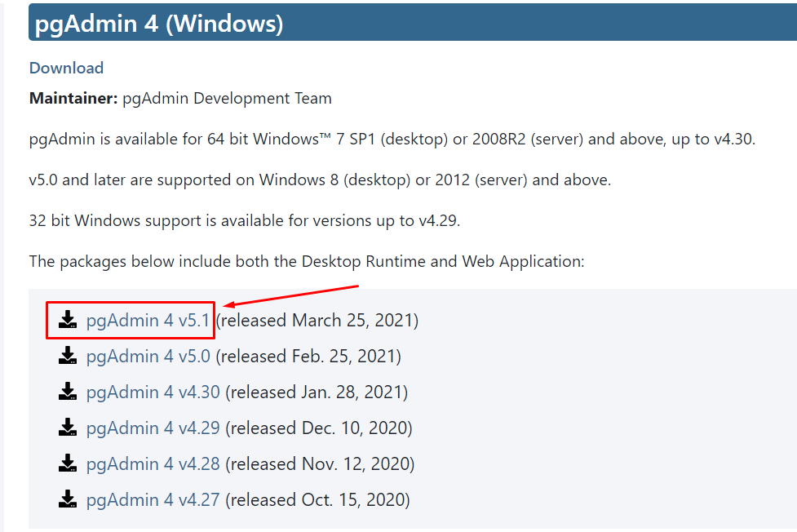Click the Download heading link

pos(67,68)
